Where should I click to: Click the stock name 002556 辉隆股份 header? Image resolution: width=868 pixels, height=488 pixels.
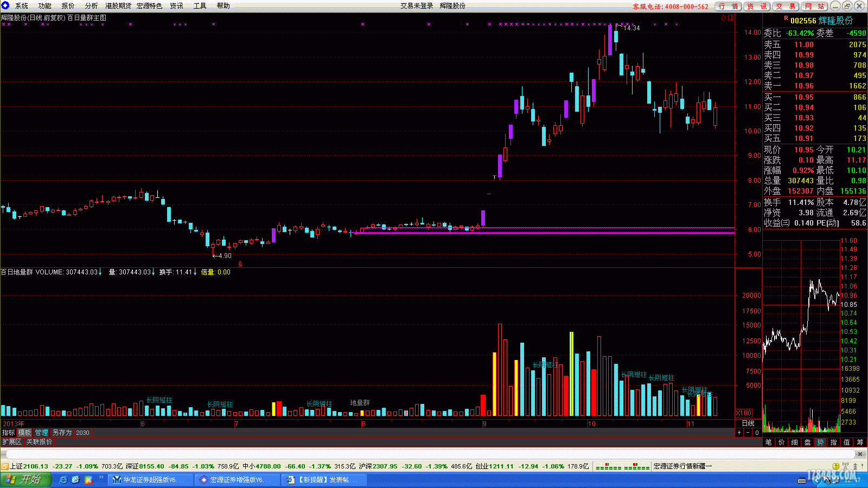coord(821,21)
